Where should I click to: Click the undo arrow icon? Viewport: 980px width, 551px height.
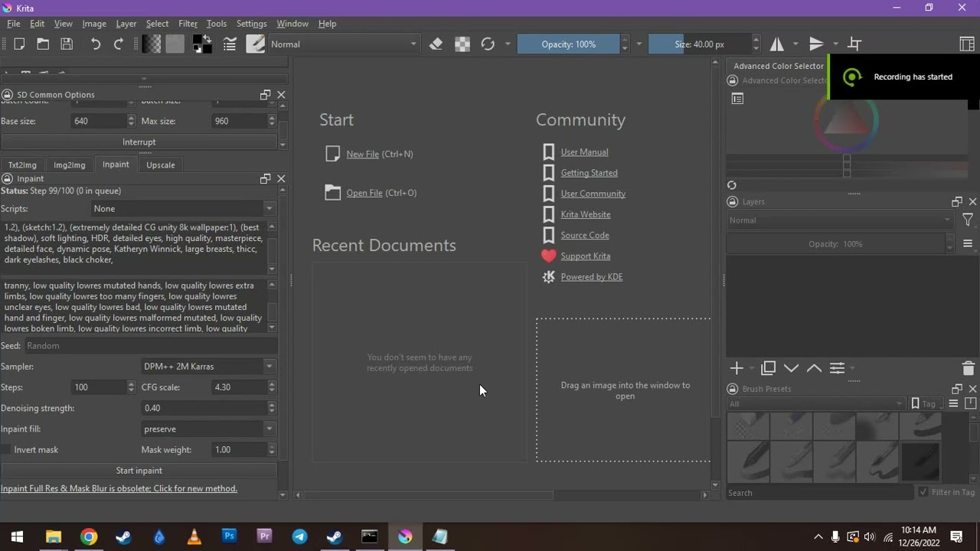click(96, 44)
